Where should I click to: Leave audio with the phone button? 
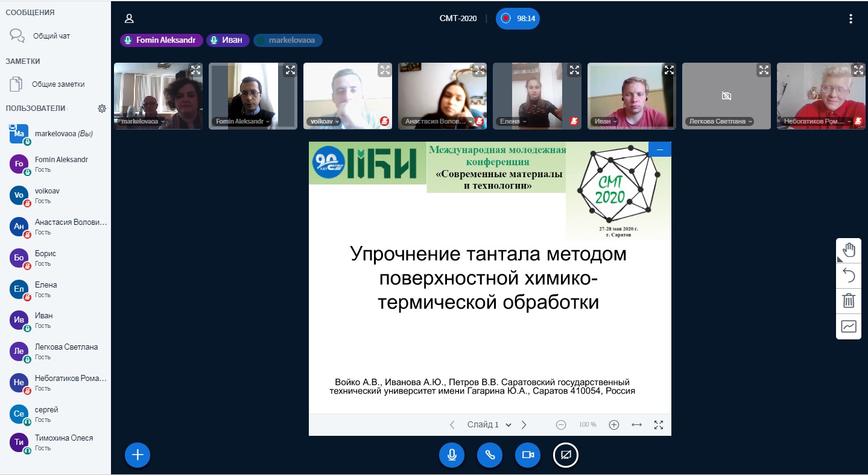(x=490, y=455)
